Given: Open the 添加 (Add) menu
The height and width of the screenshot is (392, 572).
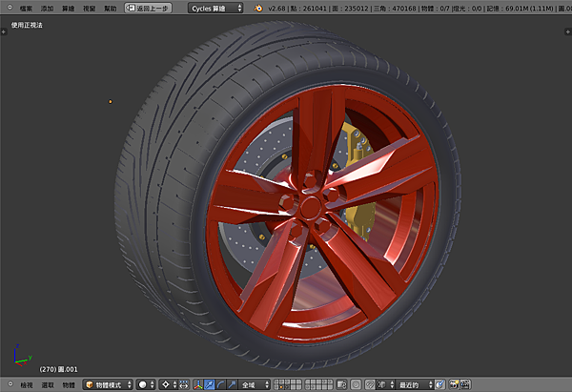Looking at the screenshot, I should pos(47,8).
